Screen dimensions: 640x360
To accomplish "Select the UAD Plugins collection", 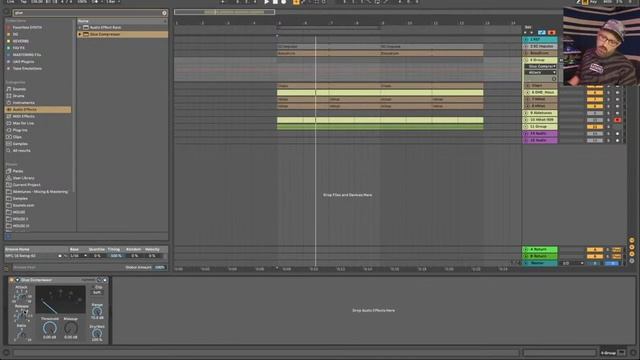I will (23, 62).
